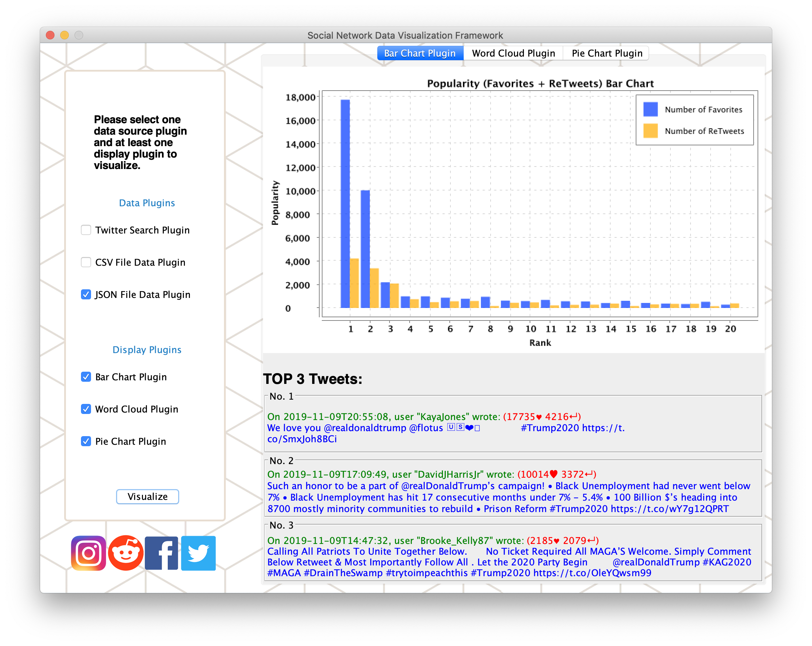Click the 'No. 3' panel label
Image resolution: width=812 pixels, height=646 pixels.
click(281, 525)
